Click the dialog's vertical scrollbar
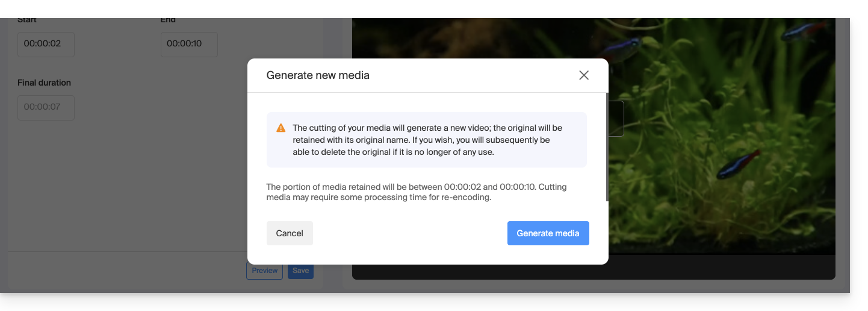This screenshot has height=311, width=868. (606, 147)
